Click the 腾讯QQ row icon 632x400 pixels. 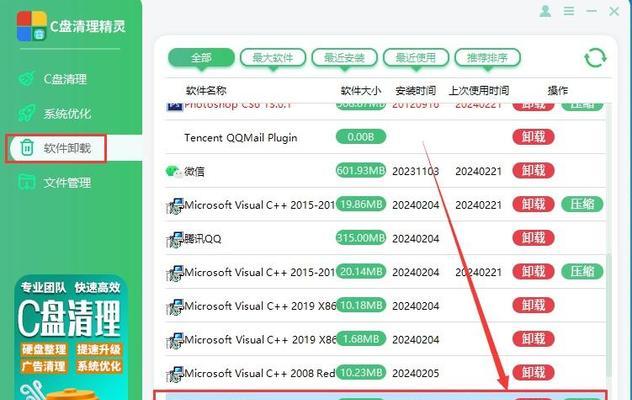[x=175, y=240]
